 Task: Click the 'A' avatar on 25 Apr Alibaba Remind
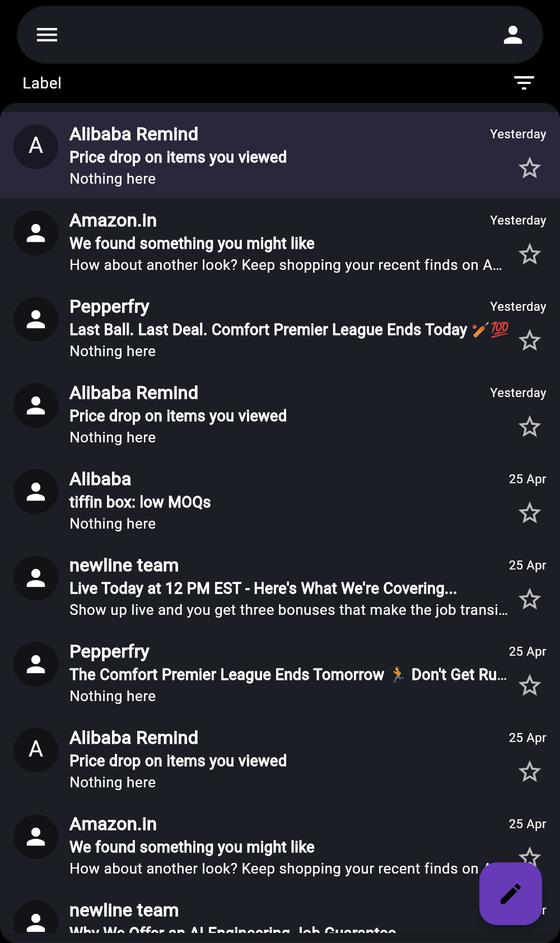coord(36,750)
